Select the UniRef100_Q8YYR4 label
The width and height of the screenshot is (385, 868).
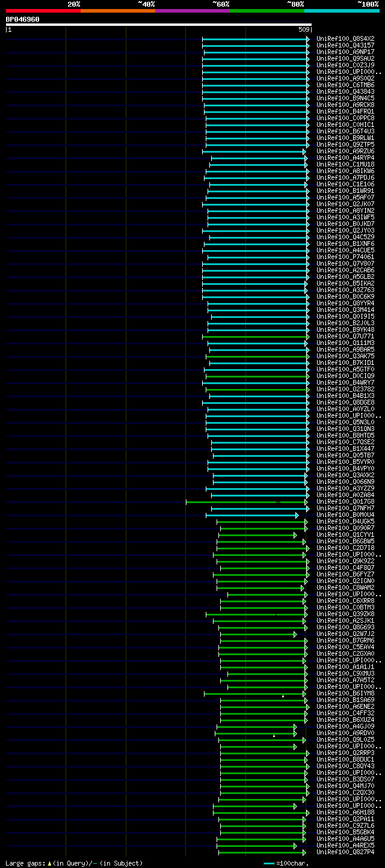coord(346,303)
